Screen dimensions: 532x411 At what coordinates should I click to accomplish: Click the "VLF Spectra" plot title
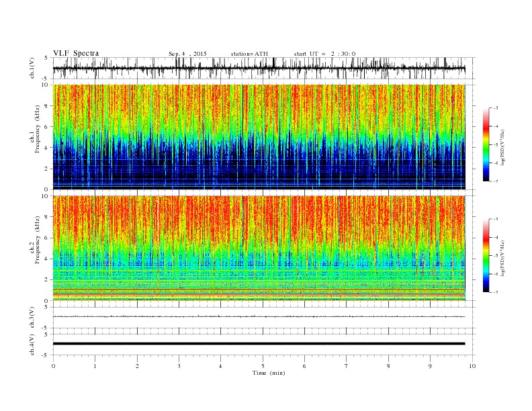(x=76, y=53)
